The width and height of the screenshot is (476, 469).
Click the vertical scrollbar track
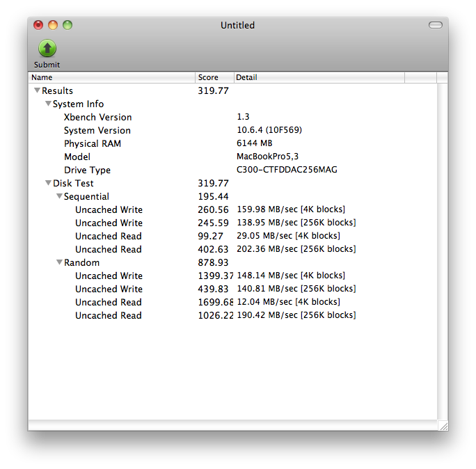(443, 251)
